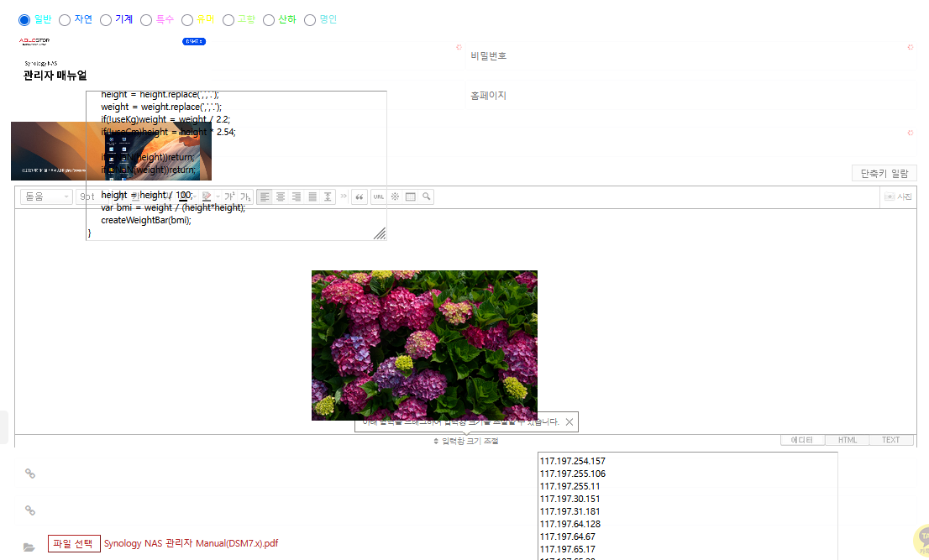Image resolution: width=929 pixels, height=560 pixels.
Task: Click the 파일 선택 button
Action: click(74, 543)
